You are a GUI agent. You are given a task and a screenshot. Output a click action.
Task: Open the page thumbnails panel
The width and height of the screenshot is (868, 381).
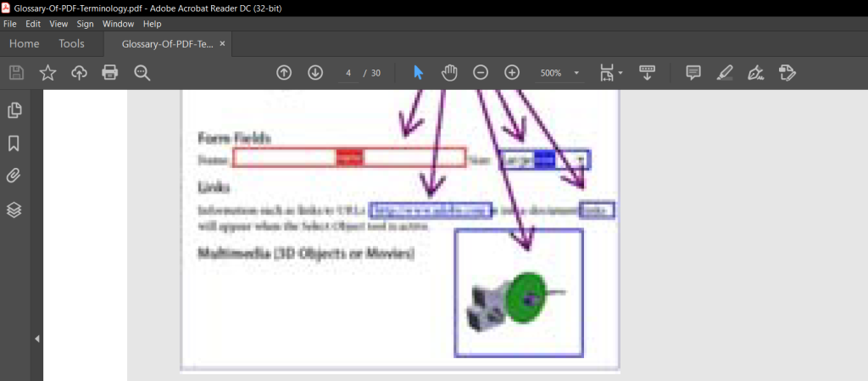[14, 110]
